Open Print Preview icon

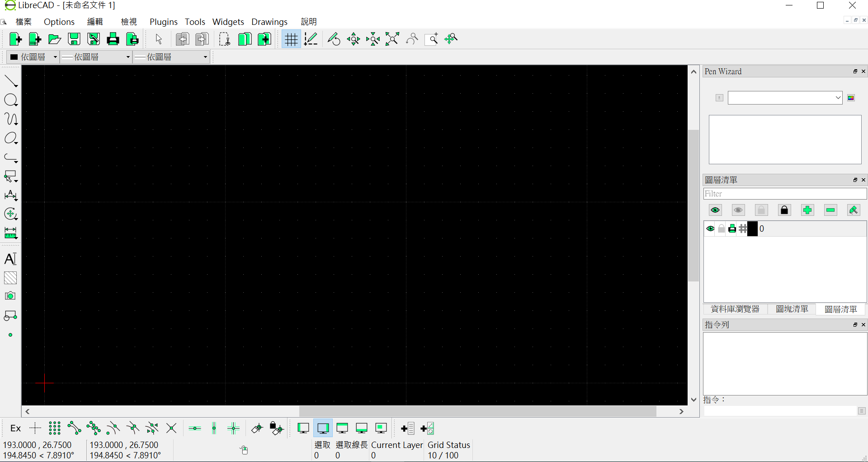(132, 39)
